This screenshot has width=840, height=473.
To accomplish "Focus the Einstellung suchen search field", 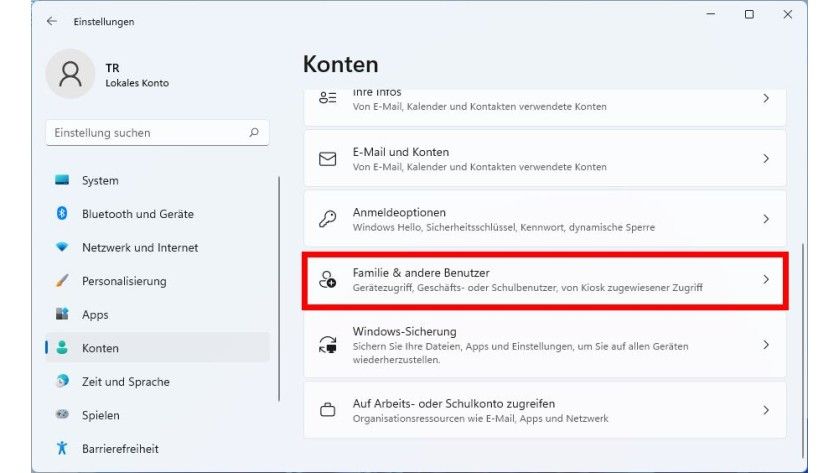I will point(157,132).
